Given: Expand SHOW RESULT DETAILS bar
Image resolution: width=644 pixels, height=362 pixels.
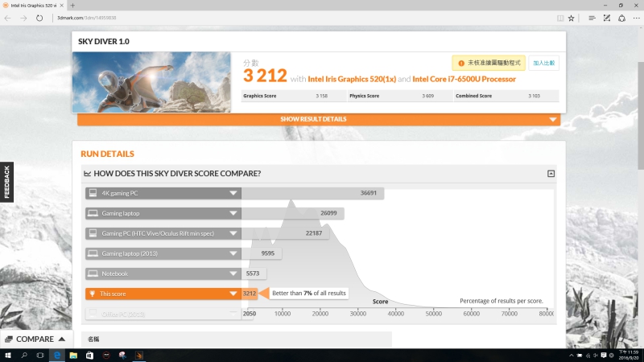Looking at the screenshot, I should tap(319, 119).
